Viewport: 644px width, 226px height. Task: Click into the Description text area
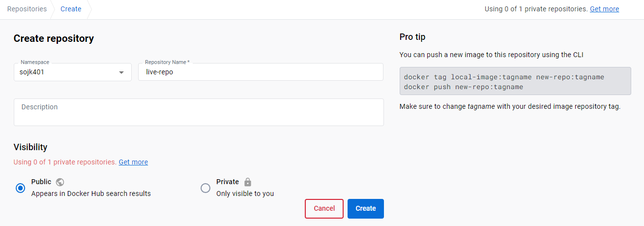[199, 112]
